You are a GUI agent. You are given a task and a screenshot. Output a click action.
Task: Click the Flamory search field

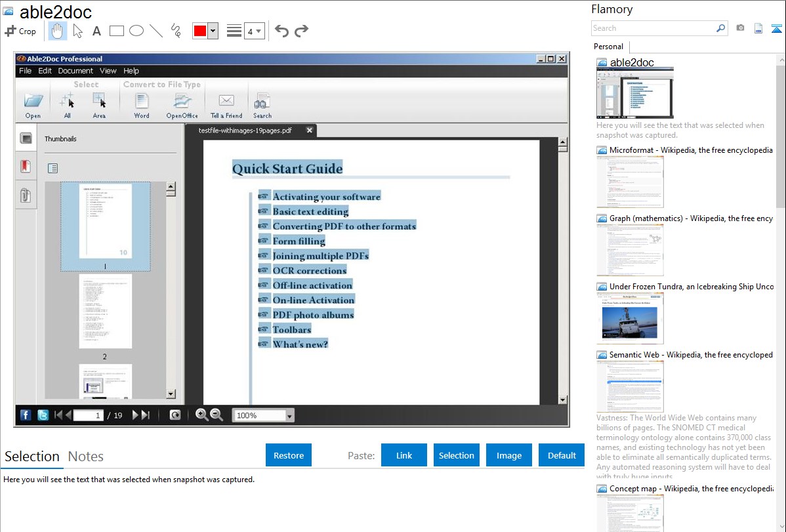[653, 28]
